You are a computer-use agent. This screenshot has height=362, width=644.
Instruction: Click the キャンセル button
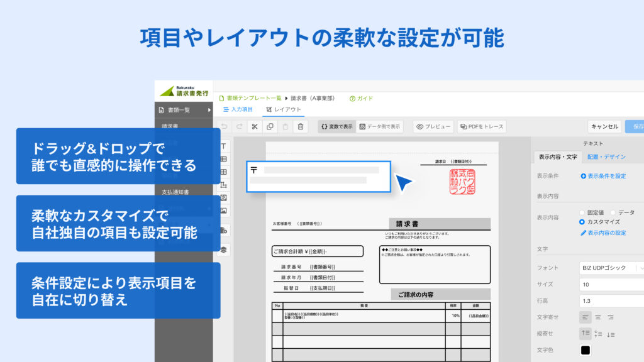[x=604, y=126]
